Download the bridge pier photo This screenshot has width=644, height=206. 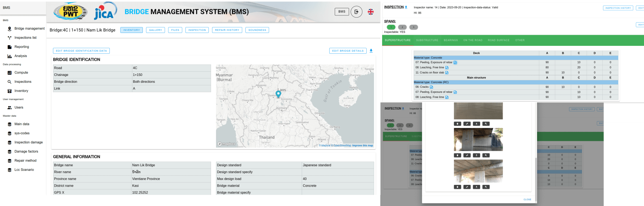476,155
